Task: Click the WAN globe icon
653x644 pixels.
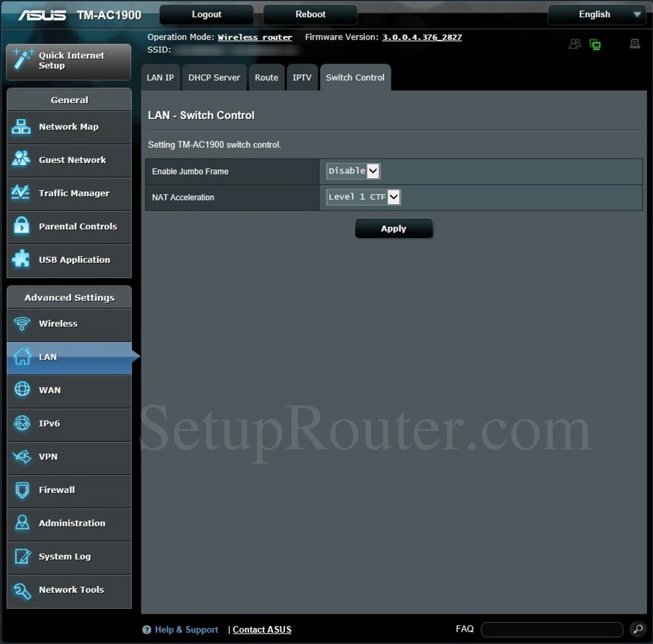Action: (x=22, y=389)
